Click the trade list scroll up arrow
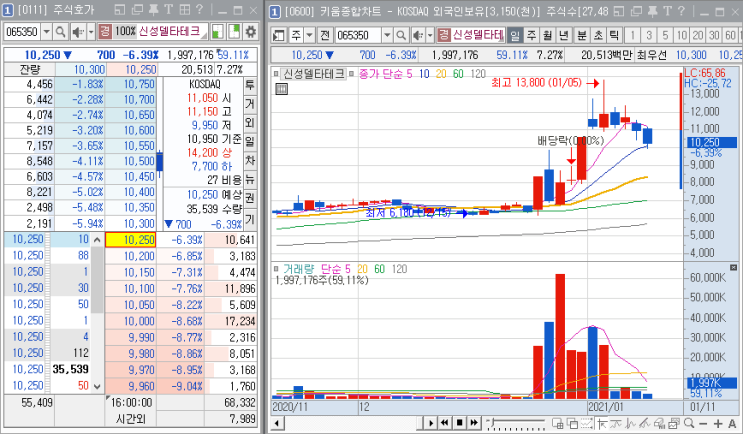This screenshot has width=743, height=434. click(97, 240)
